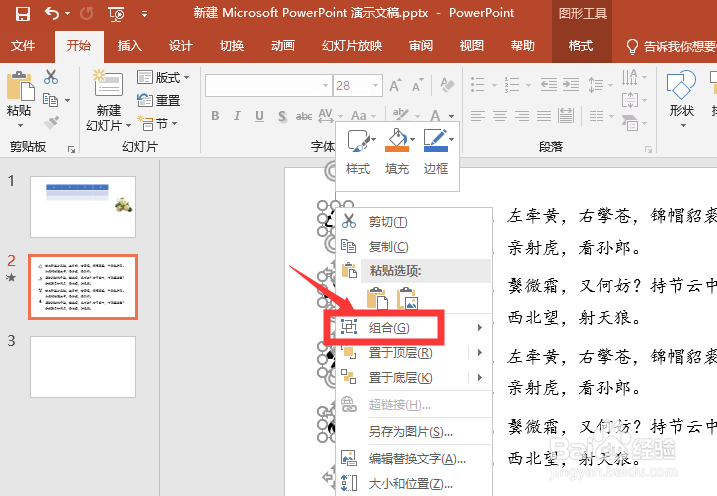Image resolution: width=717 pixels, height=496 pixels.
Task: Switch to the 设计 tab
Action: point(181,46)
